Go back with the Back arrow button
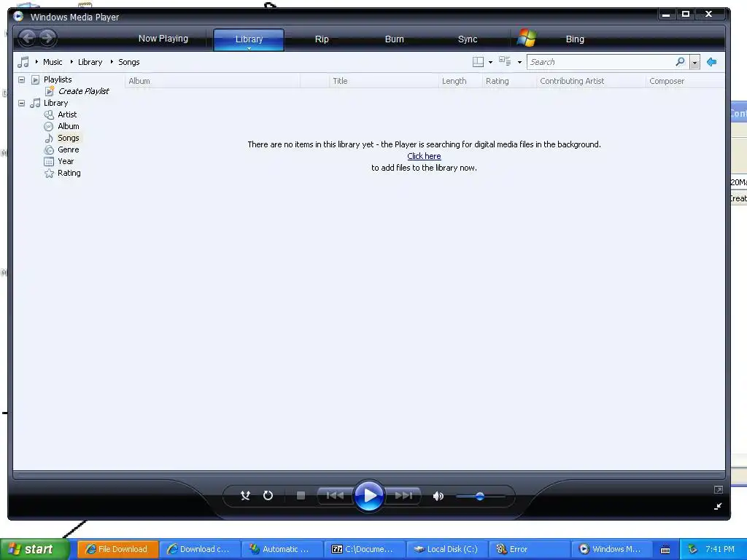This screenshot has height=560, width=747. pos(28,38)
